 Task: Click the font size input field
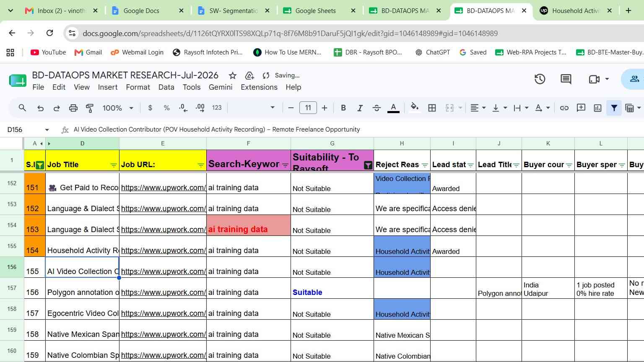[308, 108]
